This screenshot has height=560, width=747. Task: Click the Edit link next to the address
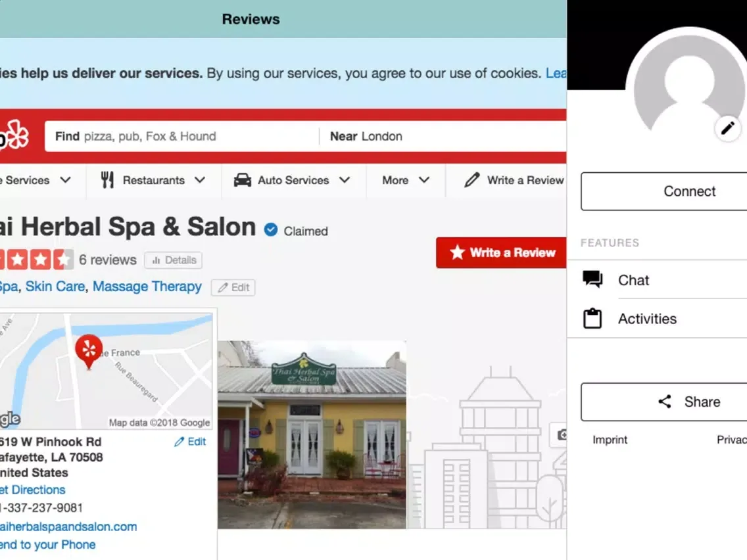pos(190,442)
